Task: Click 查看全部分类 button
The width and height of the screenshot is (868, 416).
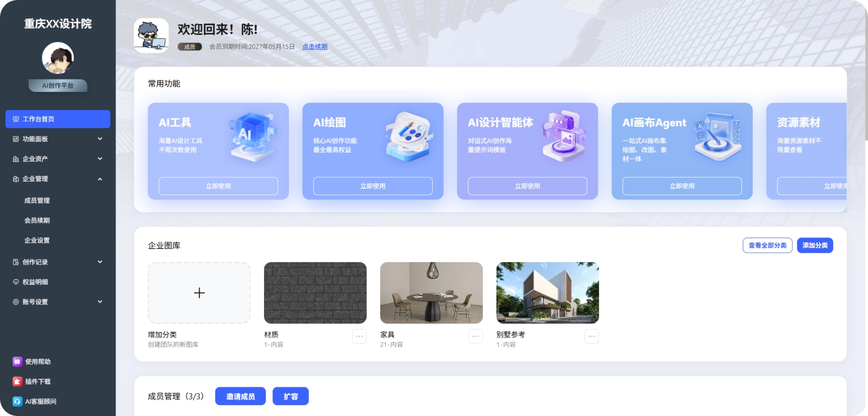Action: (x=767, y=246)
